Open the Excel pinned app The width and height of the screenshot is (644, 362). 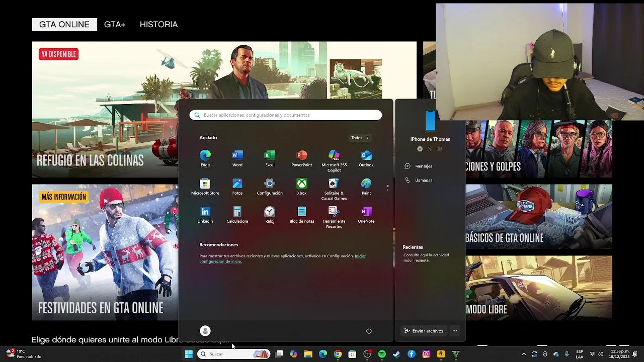270,158
